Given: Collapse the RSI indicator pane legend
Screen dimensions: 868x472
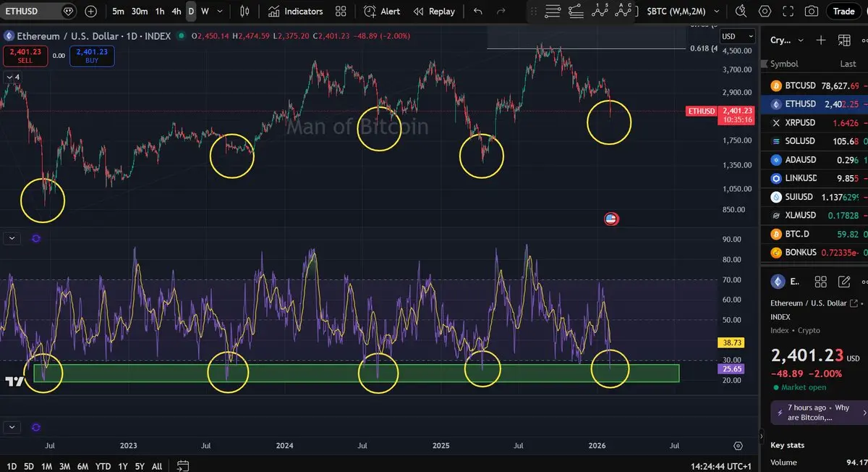Looking at the screenshot, I should click(12, 237).
